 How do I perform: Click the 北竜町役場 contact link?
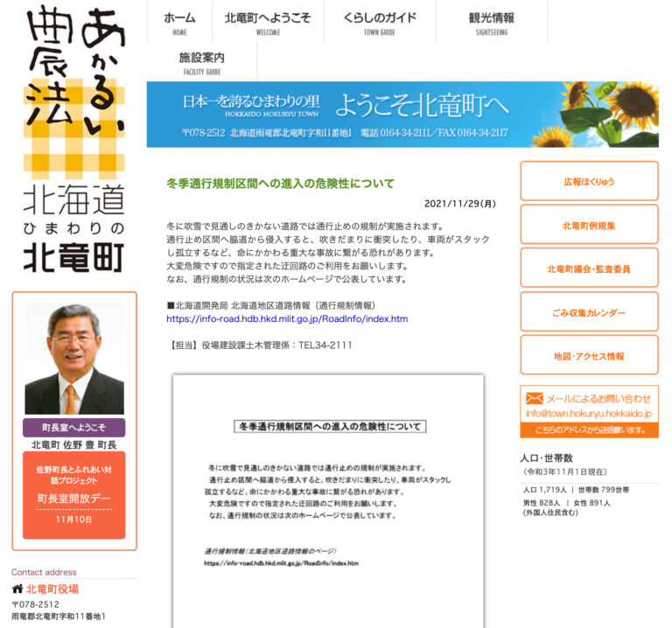(52, 589)
